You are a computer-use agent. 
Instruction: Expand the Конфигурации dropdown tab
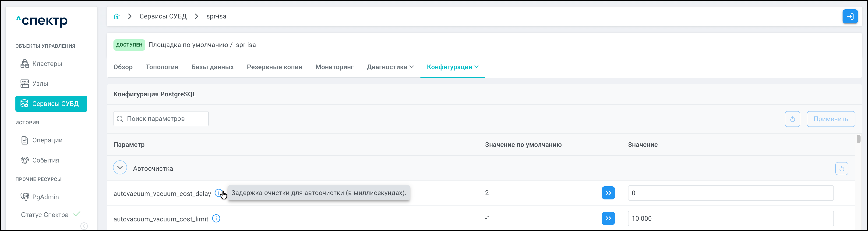pos(452,67)
